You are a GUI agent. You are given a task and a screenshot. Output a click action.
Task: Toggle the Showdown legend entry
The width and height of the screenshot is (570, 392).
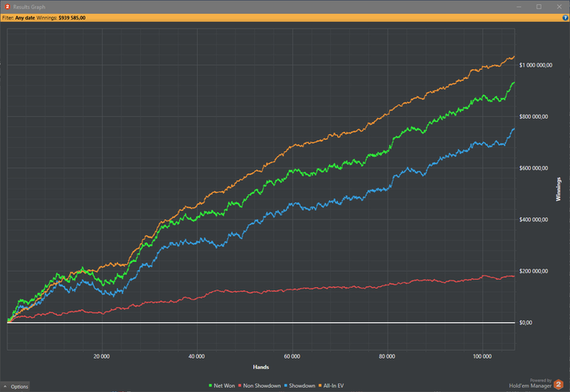click(300, 385)
